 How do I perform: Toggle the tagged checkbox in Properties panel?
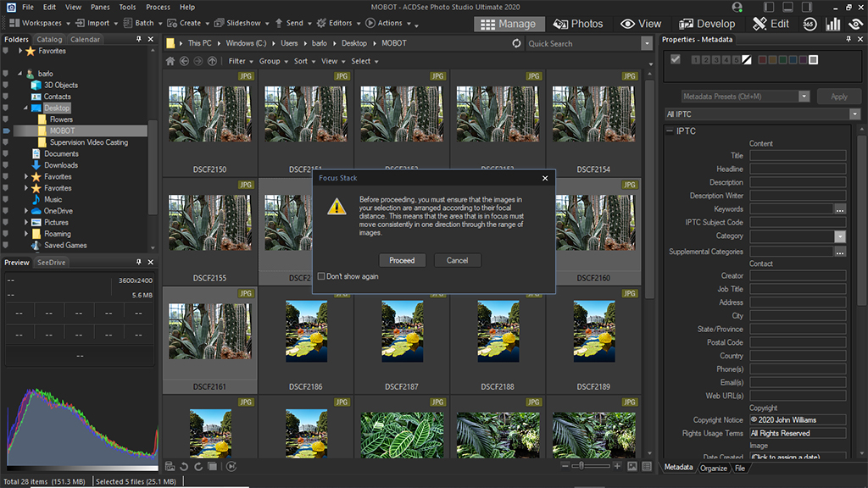pyautogui.click(x=676, y=59)
